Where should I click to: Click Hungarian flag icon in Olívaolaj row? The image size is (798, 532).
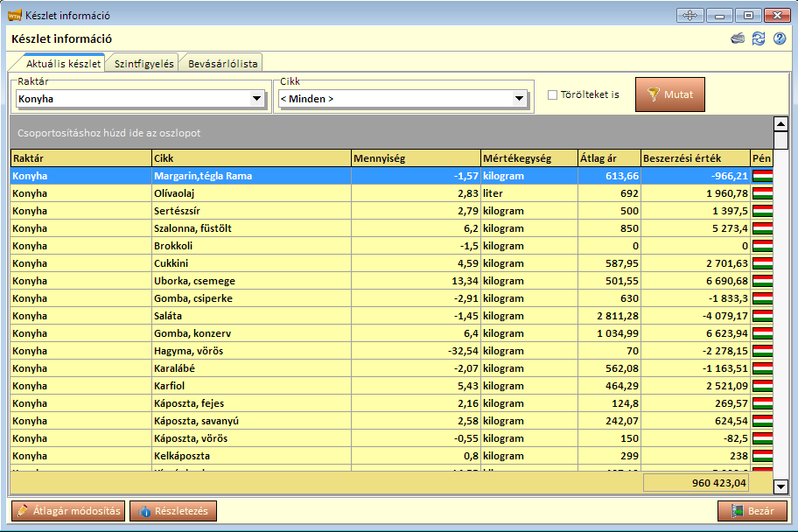pos(762,193)
